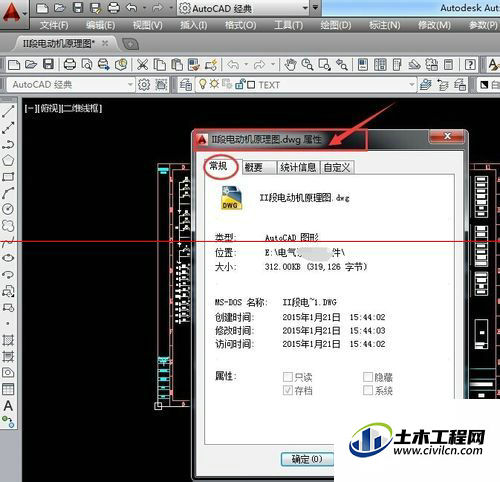Click New in the quick access toolbar
The width and height of the screenshot is (500, 482).
(x=42, y=8)
